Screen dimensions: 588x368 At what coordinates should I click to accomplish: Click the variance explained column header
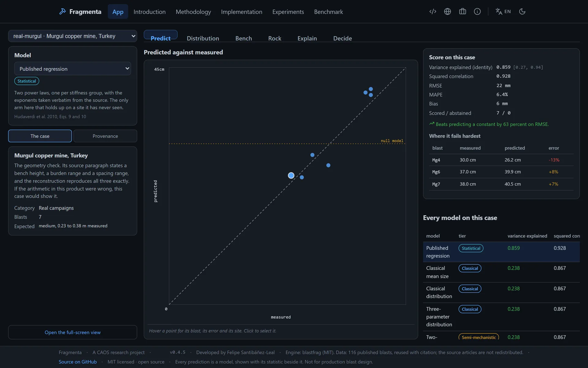527,236
